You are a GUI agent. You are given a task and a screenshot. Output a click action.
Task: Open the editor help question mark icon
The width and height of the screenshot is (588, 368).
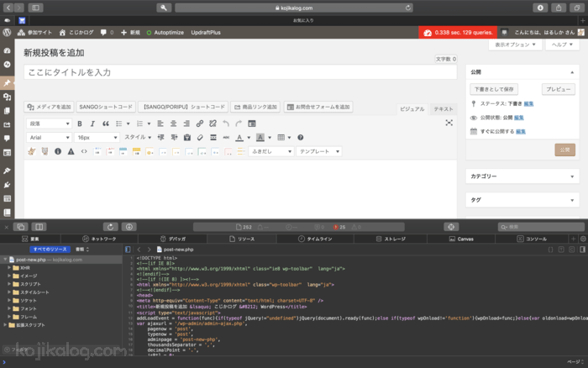[x=301, y=137]
